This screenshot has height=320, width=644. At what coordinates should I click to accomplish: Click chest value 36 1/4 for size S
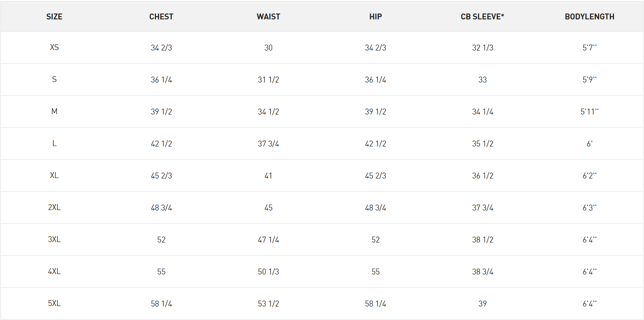pos(161,80)
